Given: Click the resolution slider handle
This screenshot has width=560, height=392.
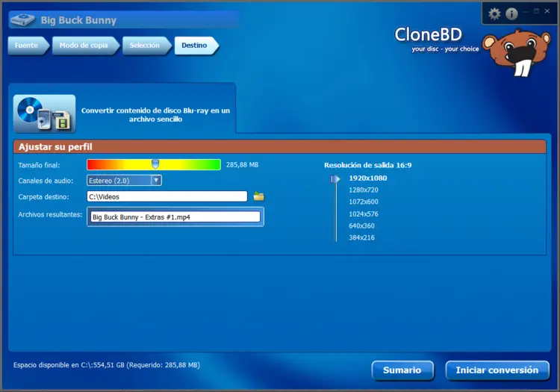Looking at the screenshot, I should [335, 179].
